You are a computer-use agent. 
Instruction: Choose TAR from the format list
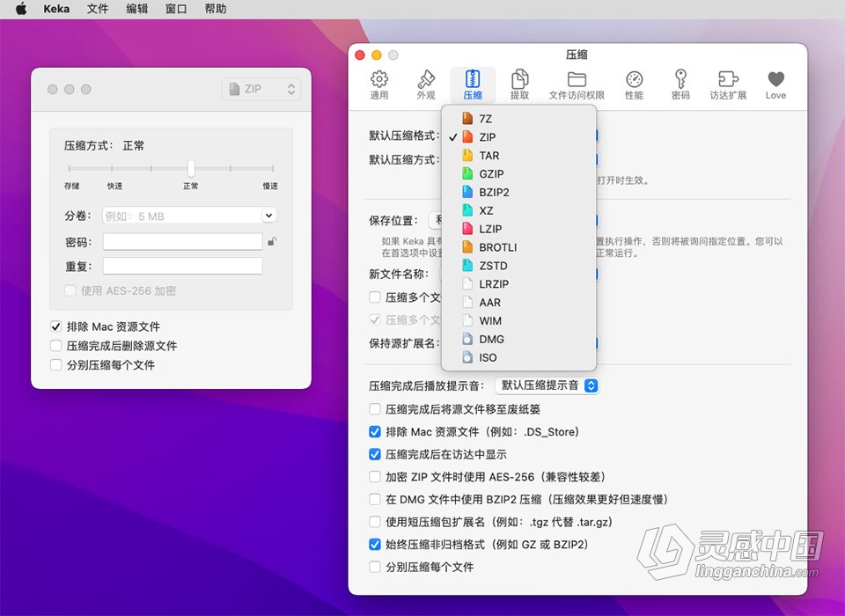click(518, 155)
